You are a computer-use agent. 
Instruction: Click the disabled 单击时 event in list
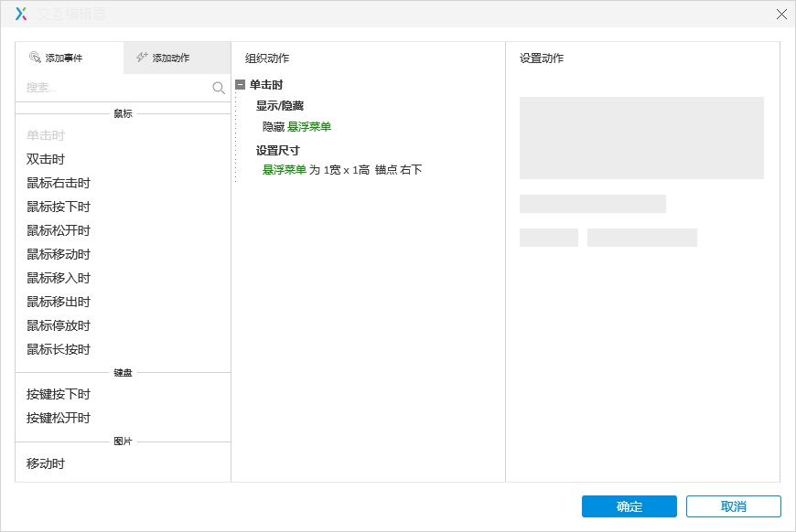pos(46,135)
